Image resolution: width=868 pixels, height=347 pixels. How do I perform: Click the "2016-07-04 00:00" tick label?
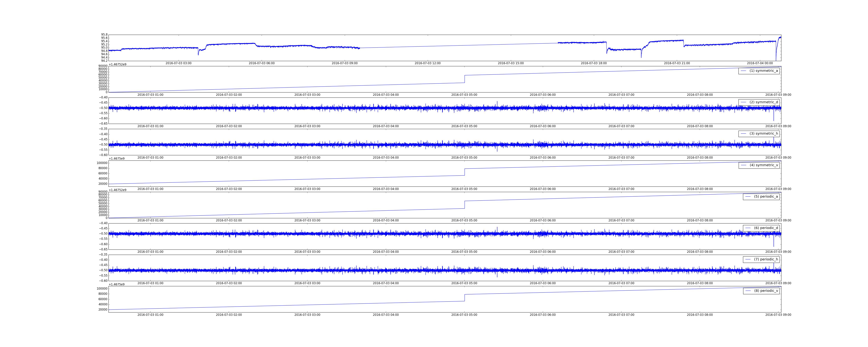pyautogui.click(x=760, y=63)
